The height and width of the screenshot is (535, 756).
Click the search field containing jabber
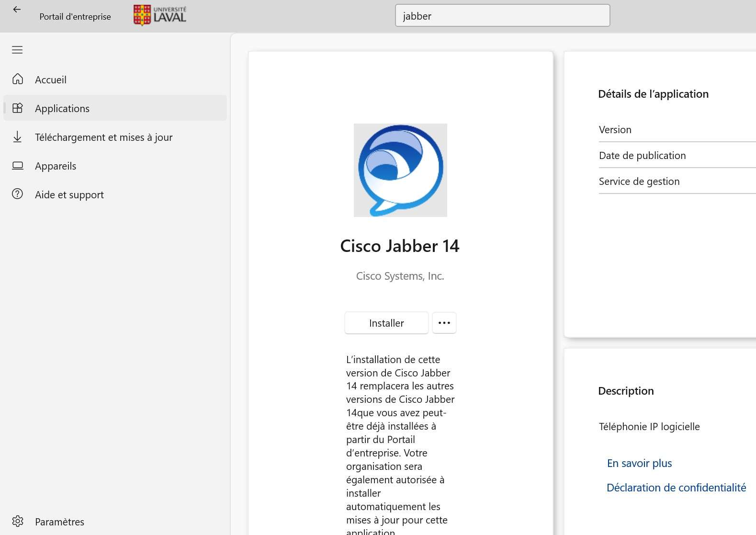click(502, 16)
